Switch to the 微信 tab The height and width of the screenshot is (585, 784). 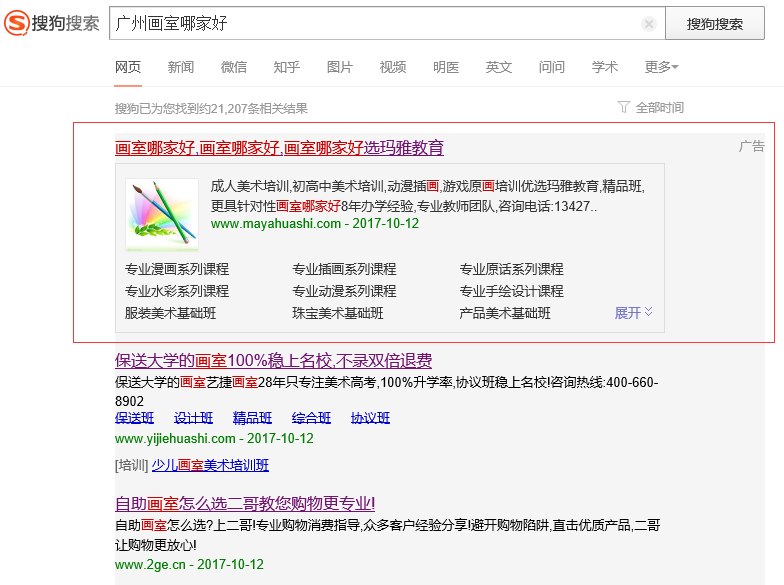coord(234,67)
